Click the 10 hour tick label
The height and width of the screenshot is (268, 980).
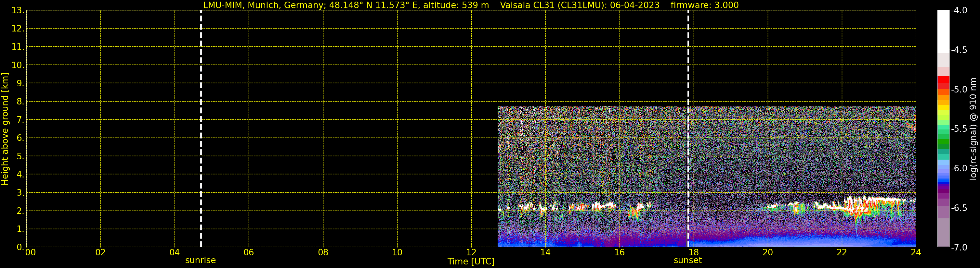(x=397, y=252)
